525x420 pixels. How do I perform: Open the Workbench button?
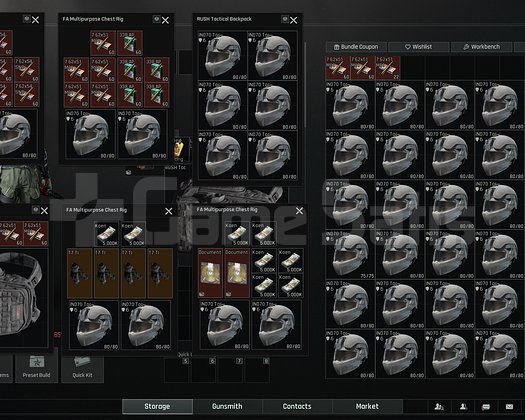pyautogui.click(x=481, y=47)
